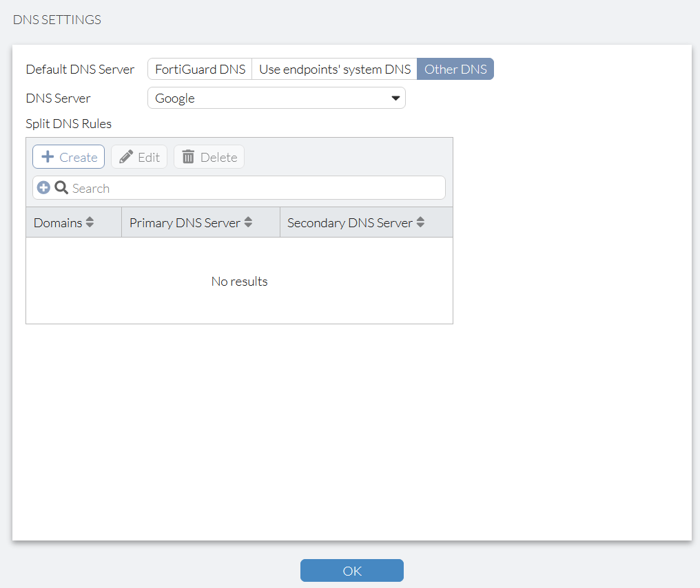This screenshot has height=588, width=700.
Task: Click the Delete button in rules toolbar
Action: point(209,156)
